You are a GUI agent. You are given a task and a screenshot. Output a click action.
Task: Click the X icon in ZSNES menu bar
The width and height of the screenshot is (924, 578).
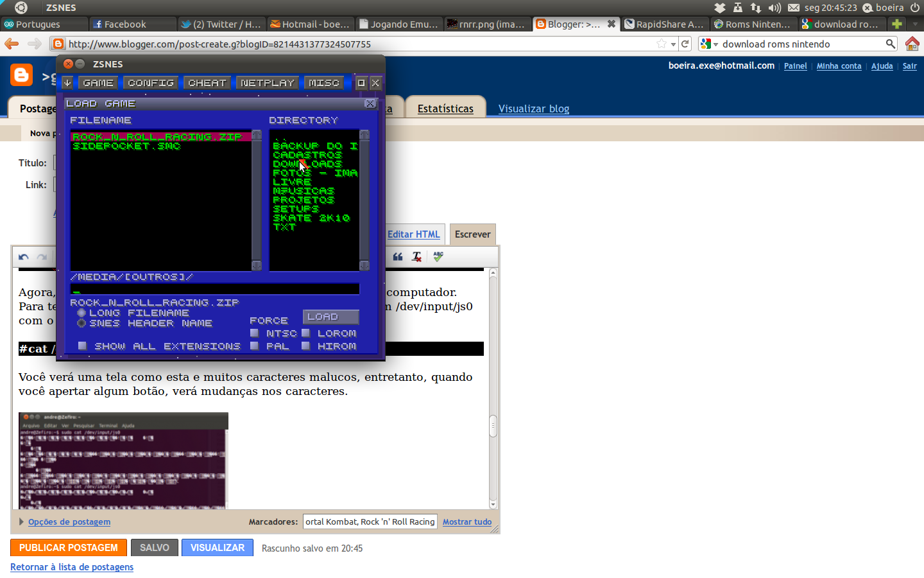pos(376,83)
